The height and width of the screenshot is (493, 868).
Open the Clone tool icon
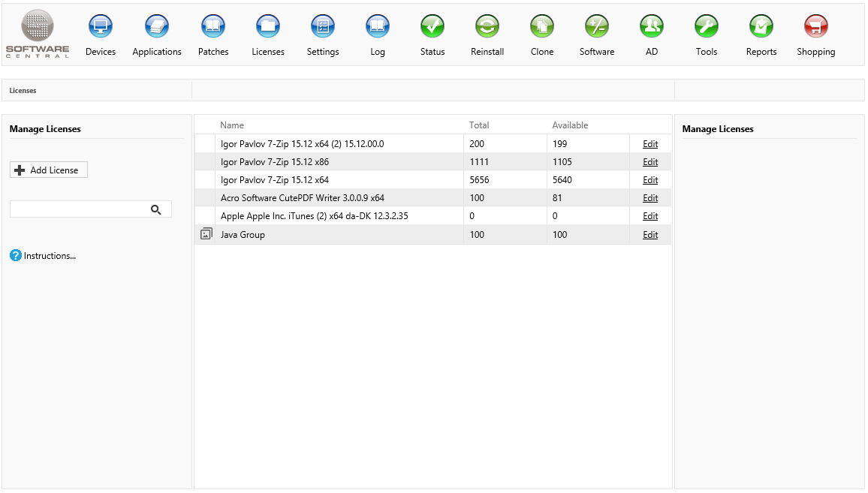click(542, 27)
